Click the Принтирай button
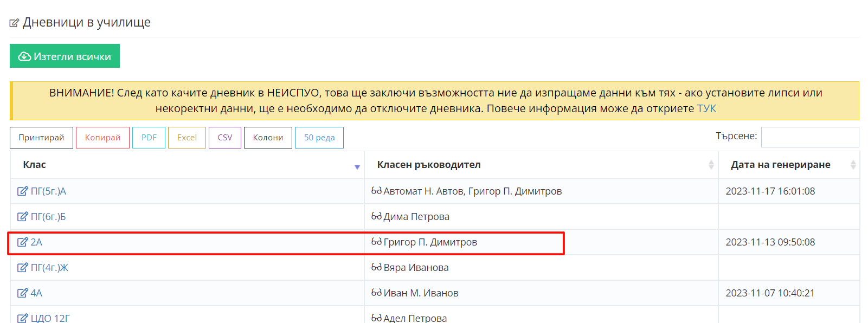Viewport: 868px width, 323px height. pos(41,138)
